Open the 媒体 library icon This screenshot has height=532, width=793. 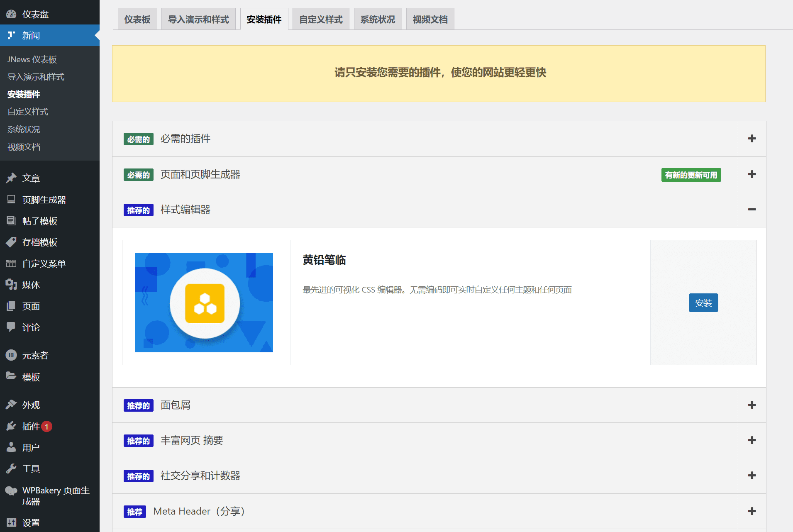point(11,285)
